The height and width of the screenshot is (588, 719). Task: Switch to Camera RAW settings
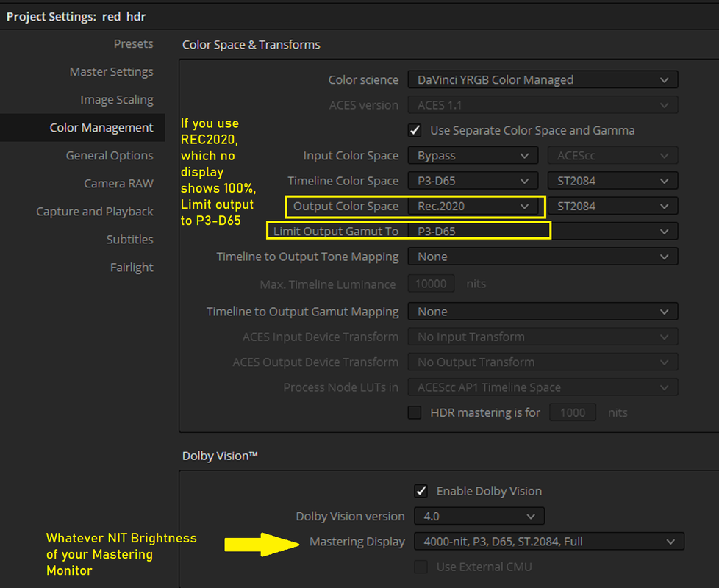coord(118,184)
